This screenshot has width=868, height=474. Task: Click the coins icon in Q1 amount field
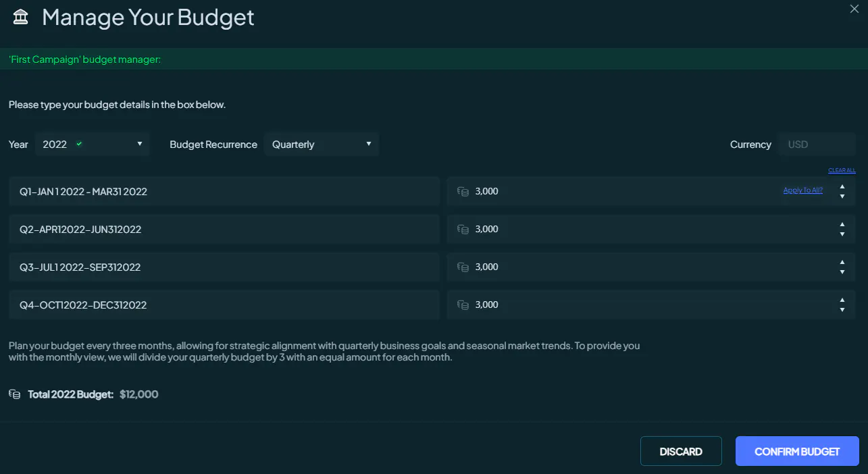click(463, 192)
